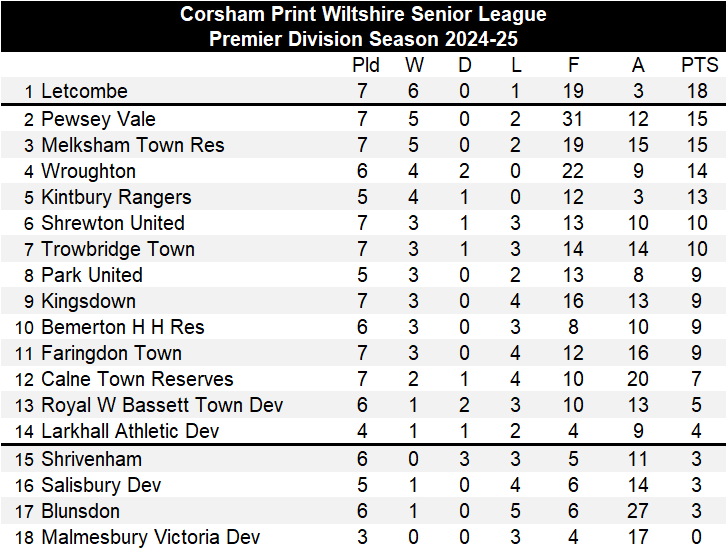
Task: Select Letcombe's points value 18
Action: 697,92
